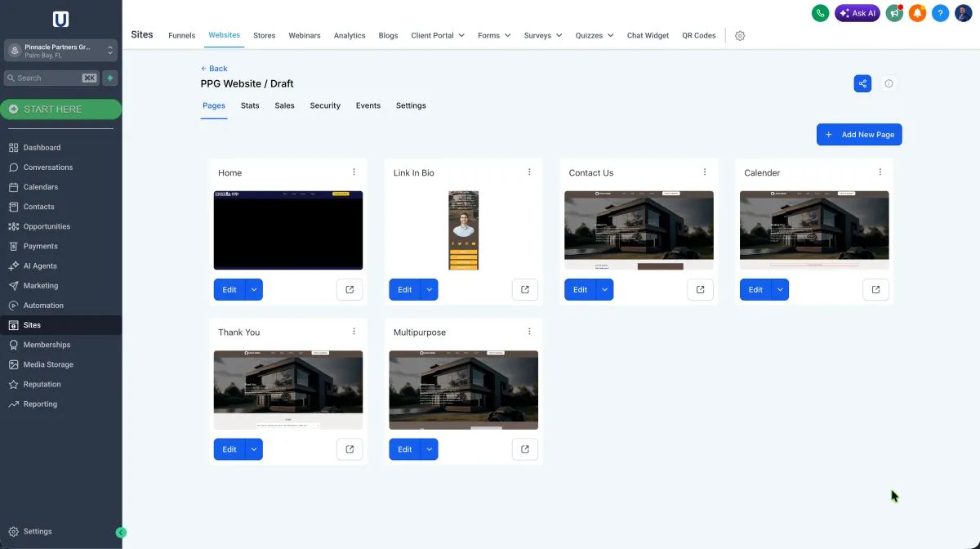Click the Add New Page button
Image resolution: width=980 pixels, height=549 pixels.
859,135
